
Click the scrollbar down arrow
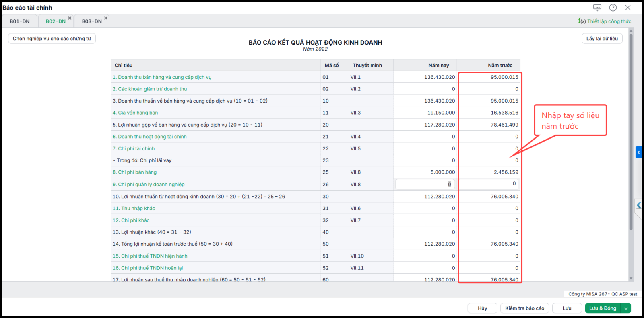631,278
